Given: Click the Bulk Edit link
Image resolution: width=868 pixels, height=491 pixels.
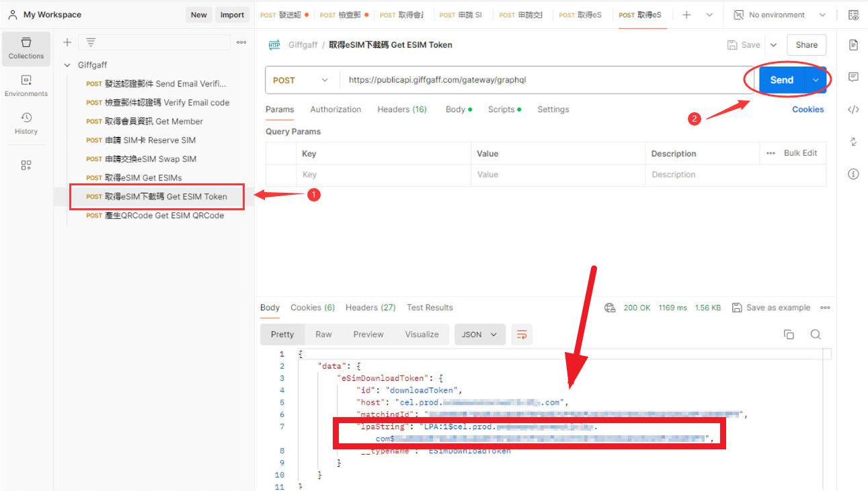Looking at the screenshot, I should tap(800, 153).
